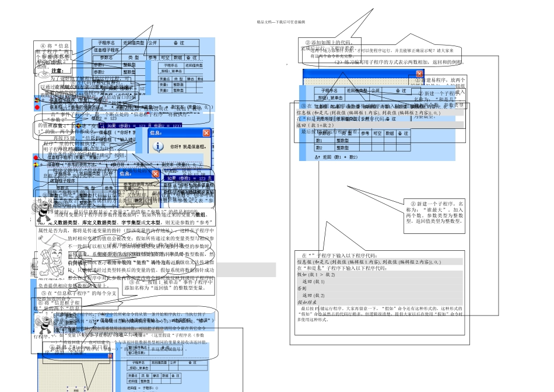
Task: Click the 确定 button in the lower 信息 dialog
Action: (x=139, y=200)
